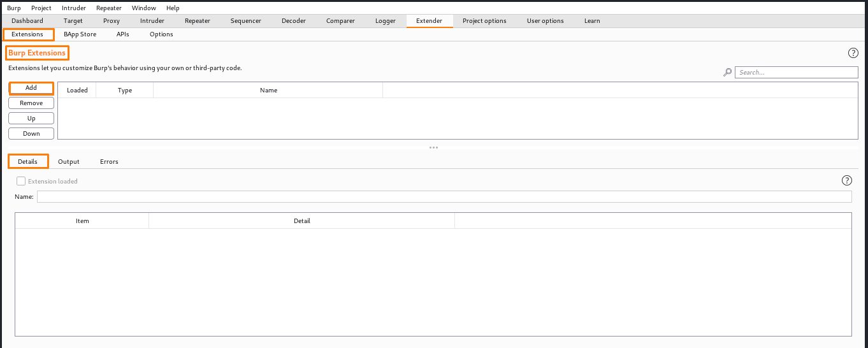Click into the extension Name field
The width and height of the screenshot is (868, 348).
tap(444, 197)
